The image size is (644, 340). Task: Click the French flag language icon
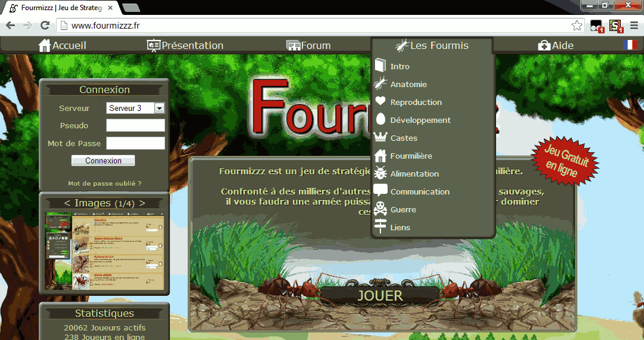[630, 45]
